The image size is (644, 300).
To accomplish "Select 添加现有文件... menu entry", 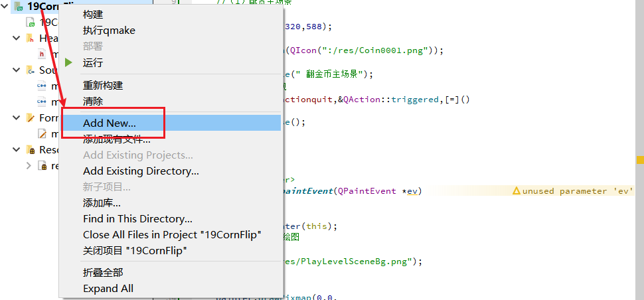I will click(x=171, y=139).
